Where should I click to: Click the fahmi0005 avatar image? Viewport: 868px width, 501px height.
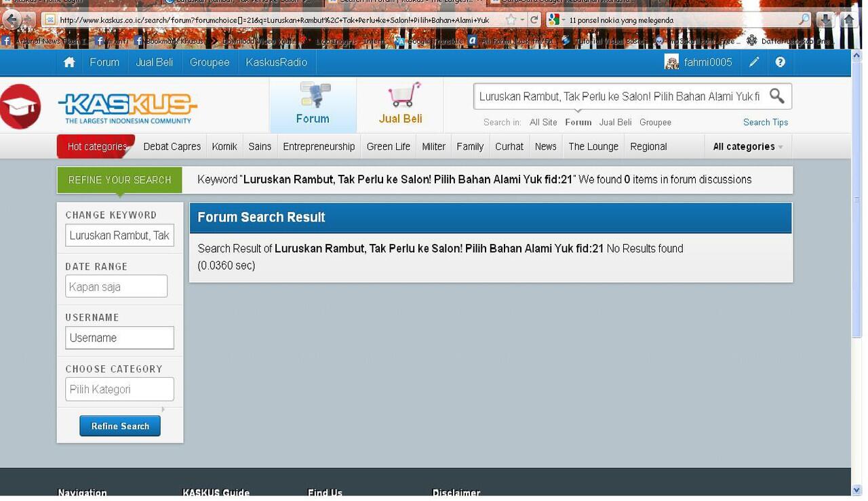coord(671,62)
